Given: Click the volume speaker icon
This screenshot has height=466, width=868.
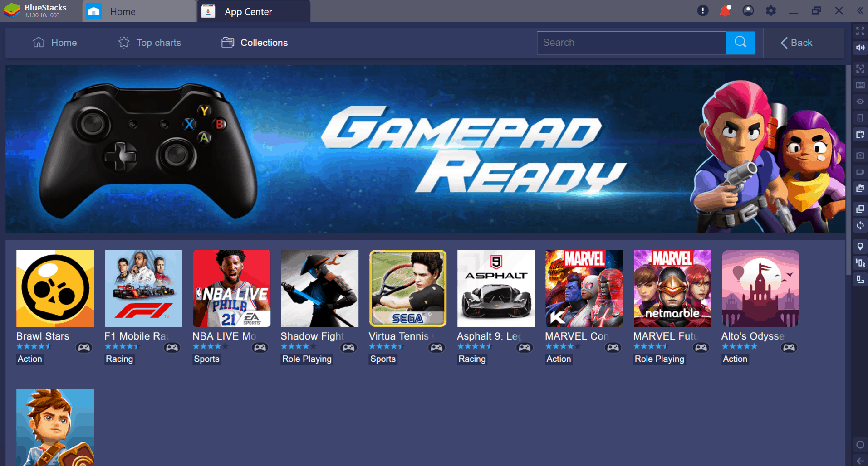Looking at the screenshot, I should coord(860,48).
